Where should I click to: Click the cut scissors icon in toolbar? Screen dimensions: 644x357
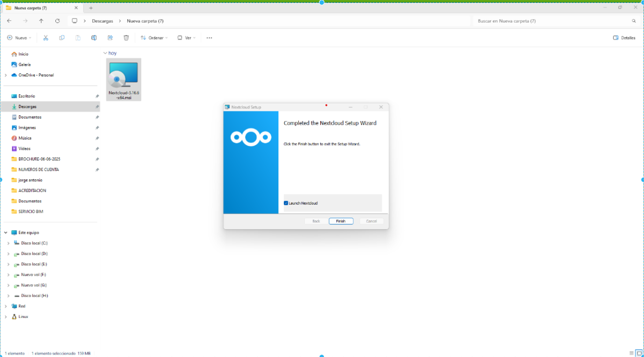[x=45, y=38]
